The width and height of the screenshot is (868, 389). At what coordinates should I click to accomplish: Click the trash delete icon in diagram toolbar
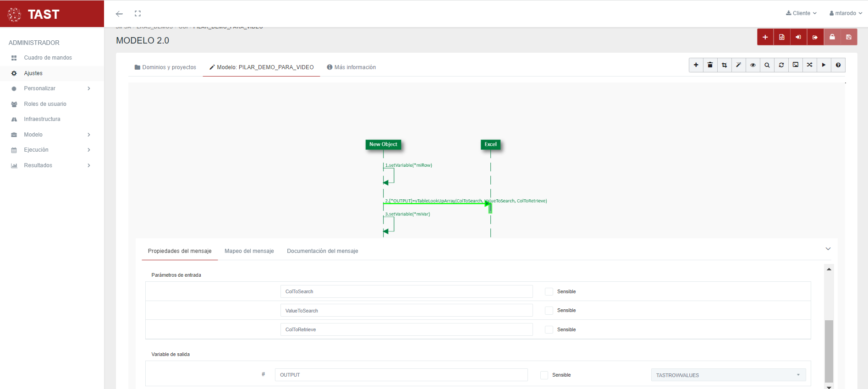click(x=710, y=65)
